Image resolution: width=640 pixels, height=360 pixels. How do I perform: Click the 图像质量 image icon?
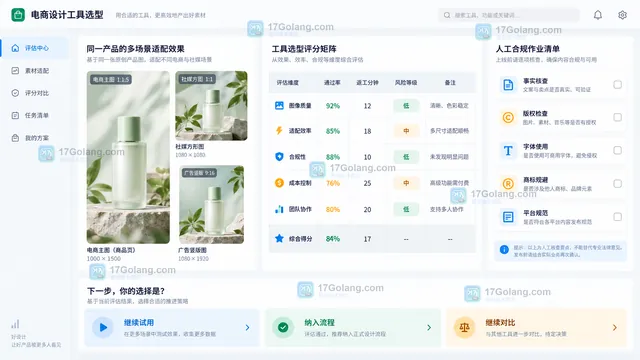click(x=279, y=105)
